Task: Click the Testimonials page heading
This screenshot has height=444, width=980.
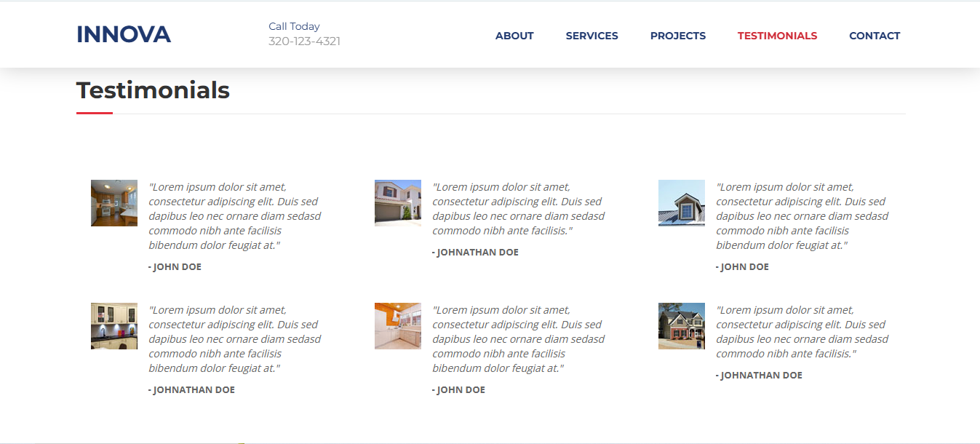Action: point(153,90)
